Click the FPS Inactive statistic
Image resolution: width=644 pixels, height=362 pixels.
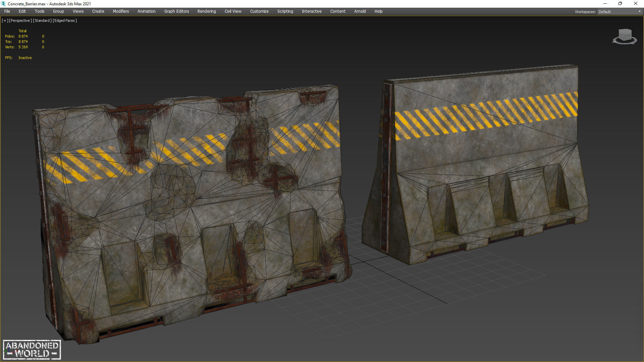click(18, 58)
